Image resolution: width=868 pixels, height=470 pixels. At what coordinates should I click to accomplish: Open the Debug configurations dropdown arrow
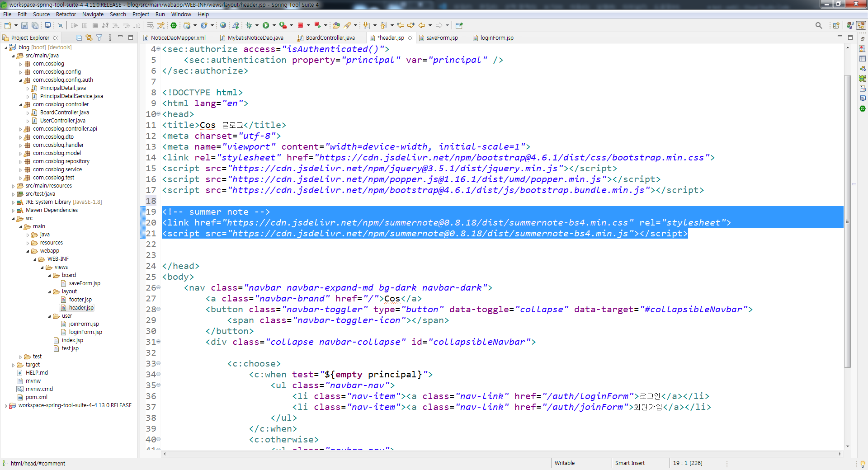[x=257, y=25]
